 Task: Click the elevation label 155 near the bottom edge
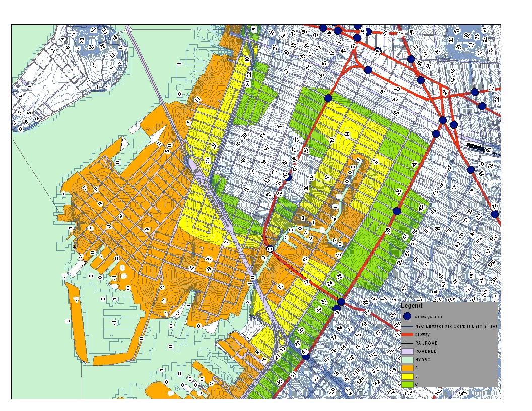pyautogui.click(x=408, y=393)
